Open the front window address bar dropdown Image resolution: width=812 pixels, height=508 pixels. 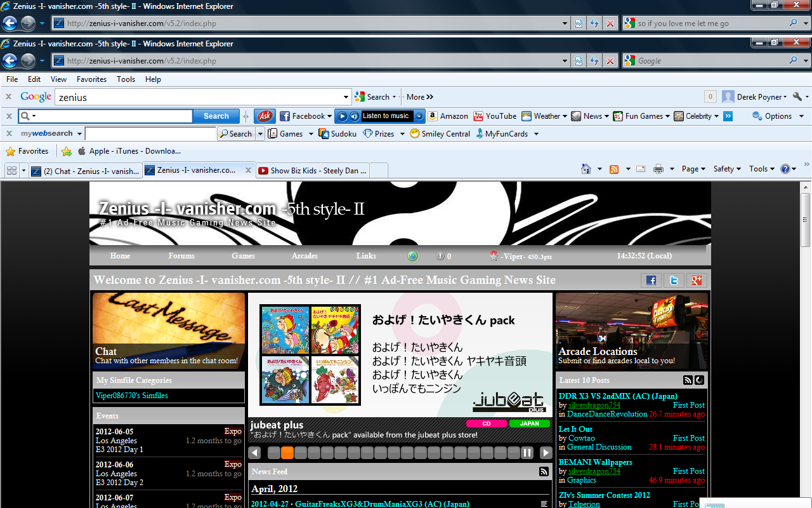pos(565,61)
